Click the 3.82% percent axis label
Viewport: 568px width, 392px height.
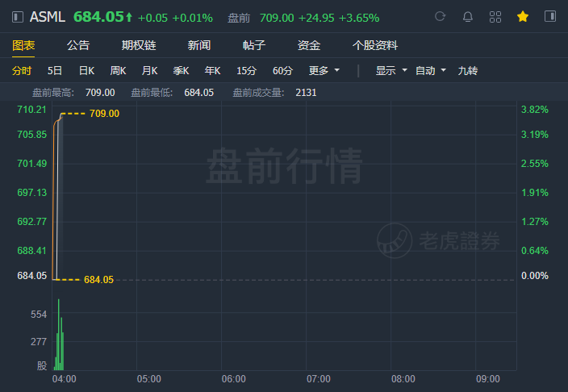coord(535,110)
